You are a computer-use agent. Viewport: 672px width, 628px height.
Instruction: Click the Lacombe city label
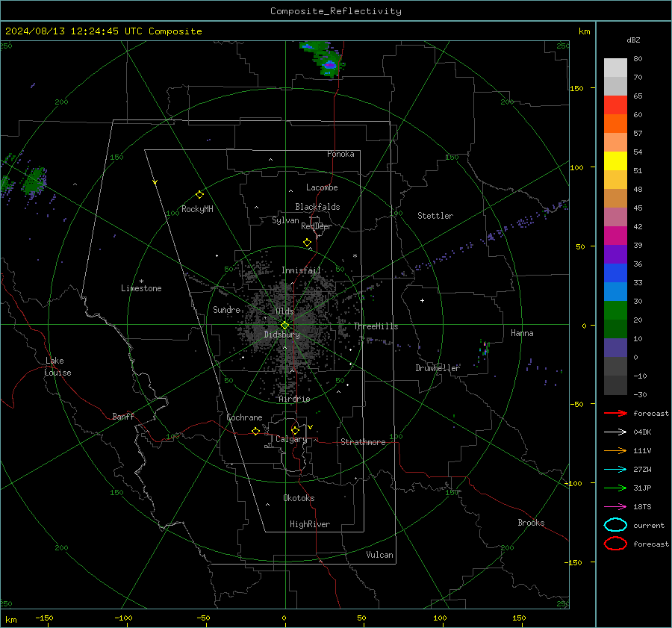(322, 187)
